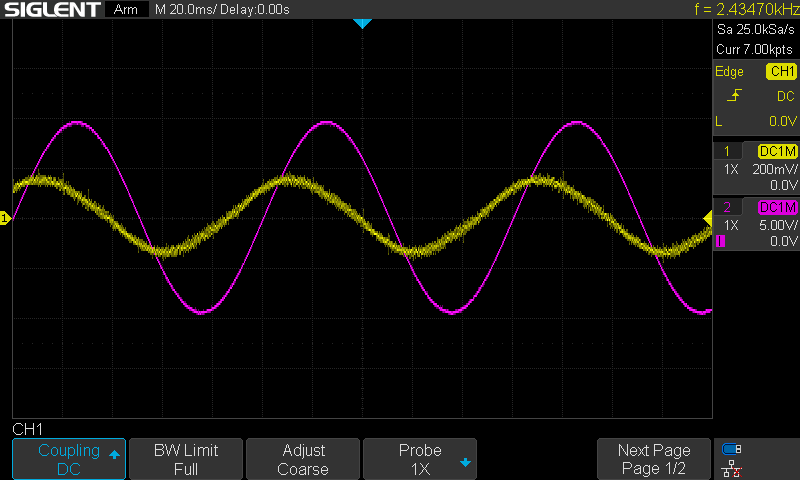Click the frequency counter 2.43470kHz readout
This screenshot has width=800, height=480.
(747, 9)
